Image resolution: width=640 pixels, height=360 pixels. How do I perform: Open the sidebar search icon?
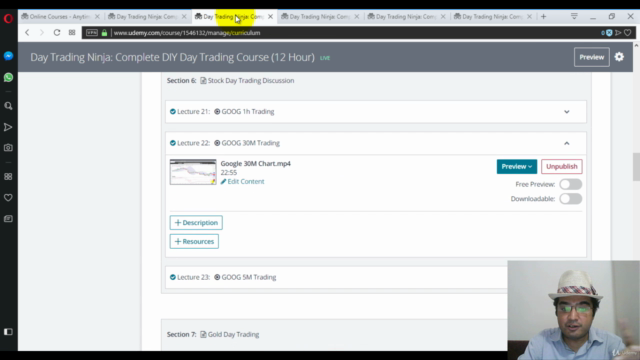tap(8, 106)
